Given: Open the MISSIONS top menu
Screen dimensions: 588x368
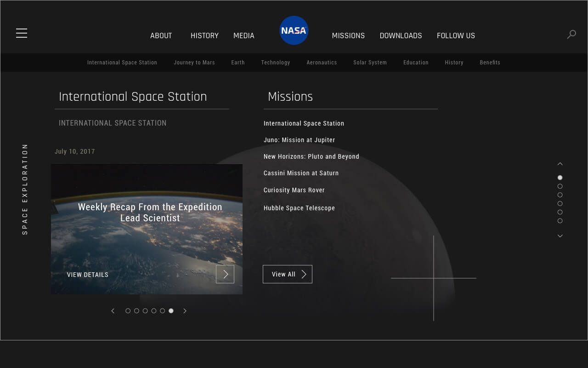Looking at the screenshot, I should tap(348, 35).
